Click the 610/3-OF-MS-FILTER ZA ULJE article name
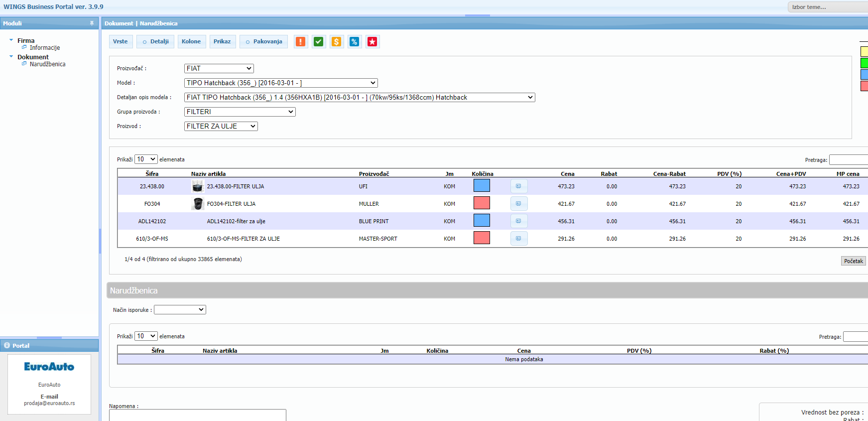The height and width of the screenshot is (421, 868). point(244,239)
